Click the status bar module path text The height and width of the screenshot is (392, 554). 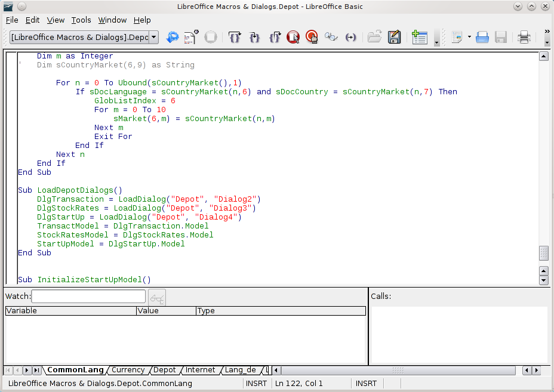point(100,384)
